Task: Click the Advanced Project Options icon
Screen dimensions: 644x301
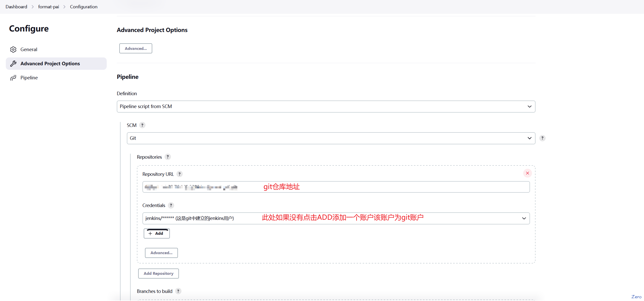Action: tap(14, 63)
